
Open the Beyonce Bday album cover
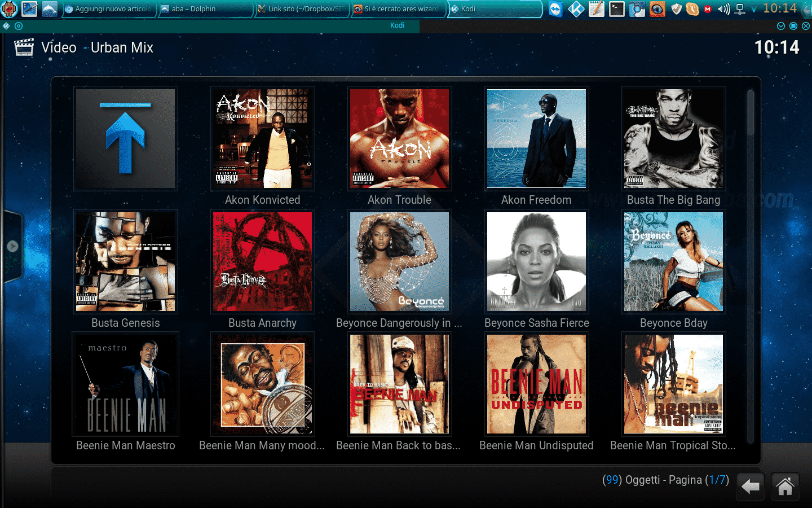673,261
